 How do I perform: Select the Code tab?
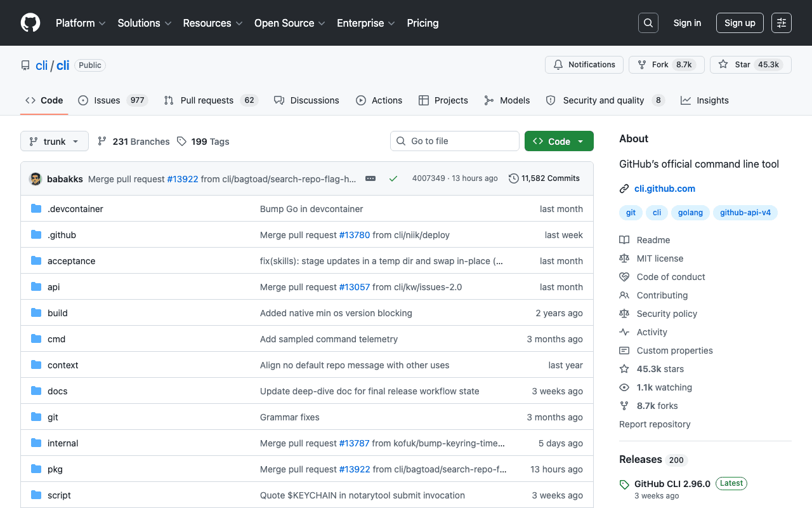coord(44,100)
